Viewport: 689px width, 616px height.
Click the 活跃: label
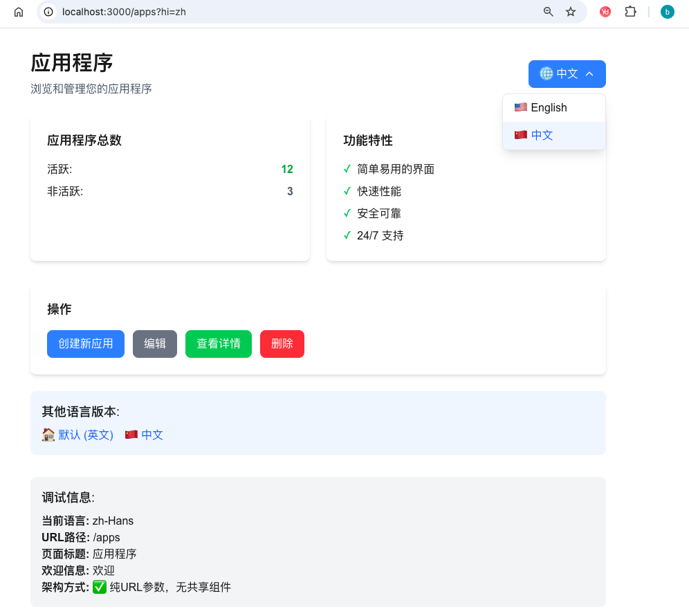(x=59, y=170)
